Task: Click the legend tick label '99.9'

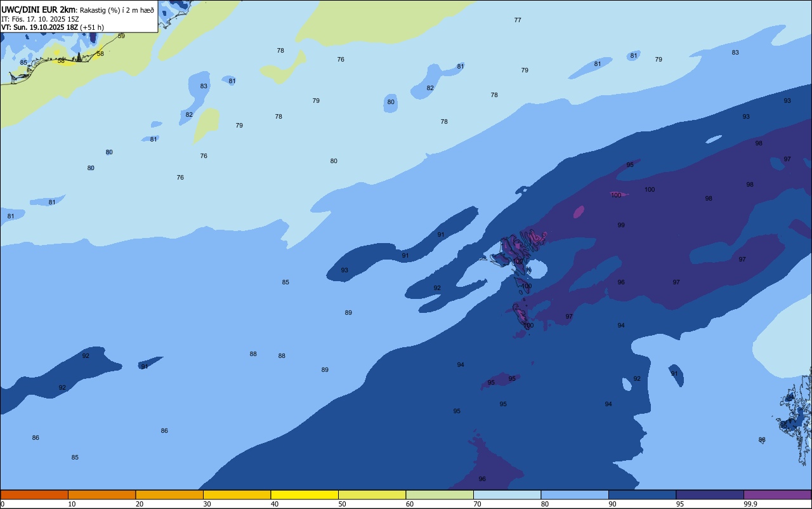Action: point(750,504)
